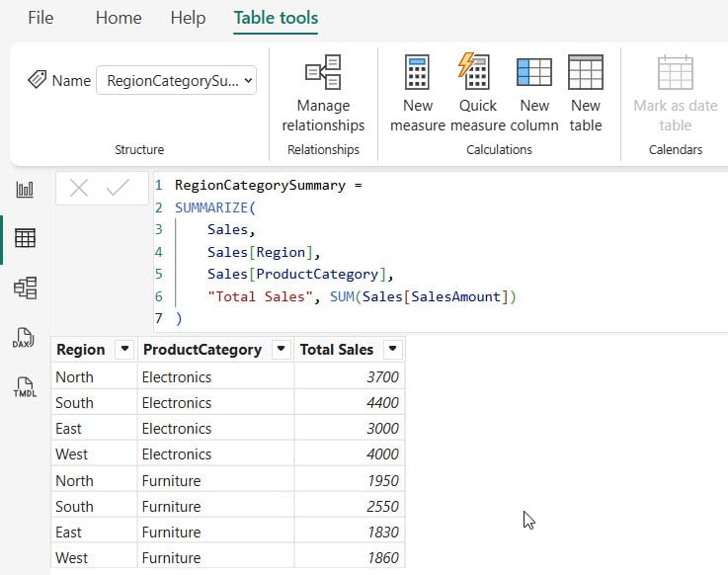Viewport: 728px width, 575px height.
Task: Create a New measure
Action: click(x=418, y=94)
